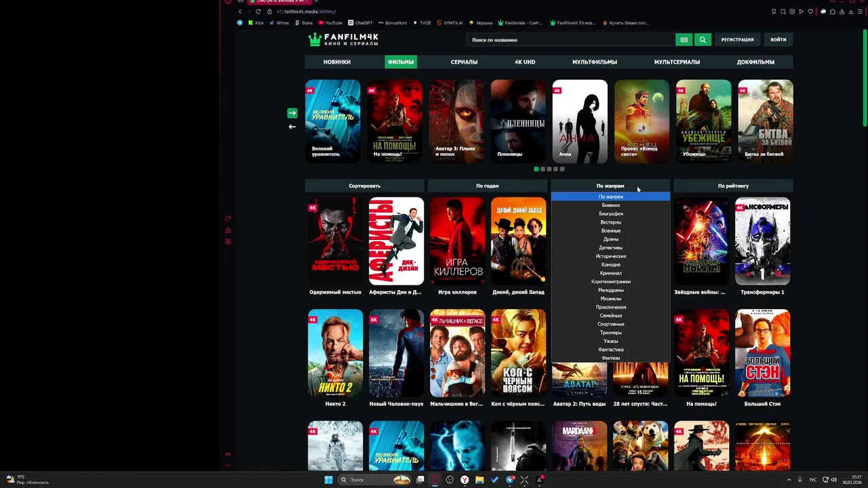Click the green right arrow carousel button
The image size is (868, 488).
coord(292,113)
